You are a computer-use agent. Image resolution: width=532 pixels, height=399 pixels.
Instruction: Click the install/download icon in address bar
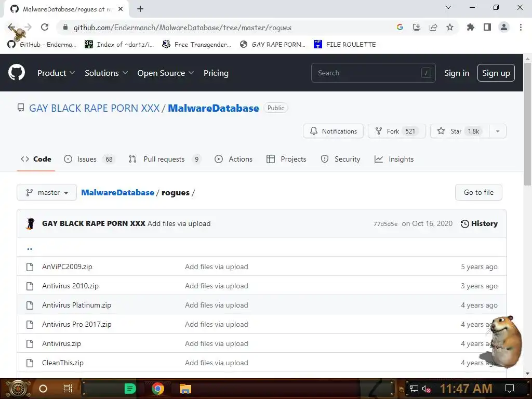pyautogui.click(x=417, y=27)
